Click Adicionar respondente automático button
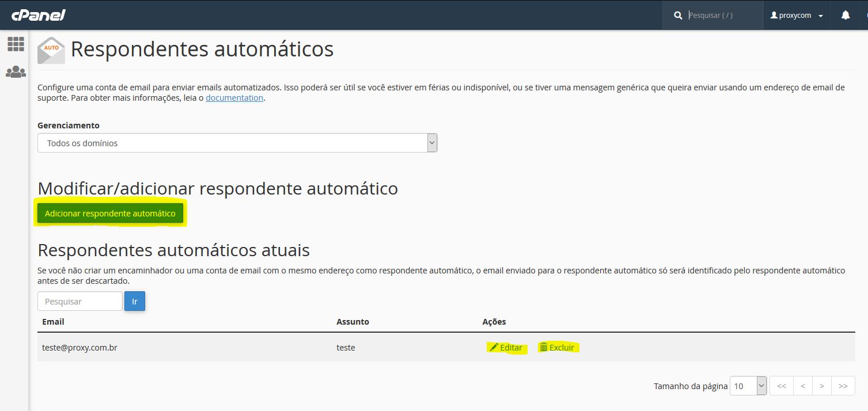The height and width of the screenshot is (411, 868). [x=110, y=214]
